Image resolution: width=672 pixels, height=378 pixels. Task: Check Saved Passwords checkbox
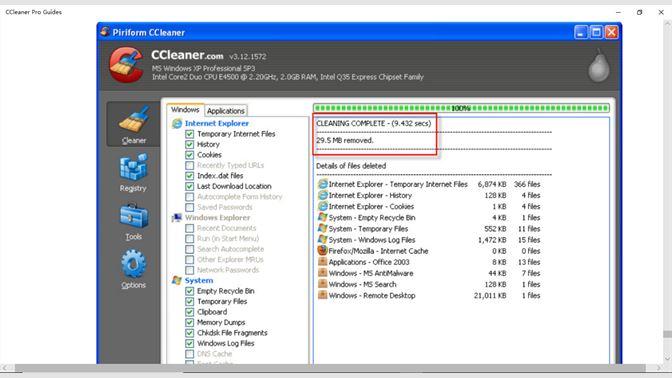click(x=189, y=207)
